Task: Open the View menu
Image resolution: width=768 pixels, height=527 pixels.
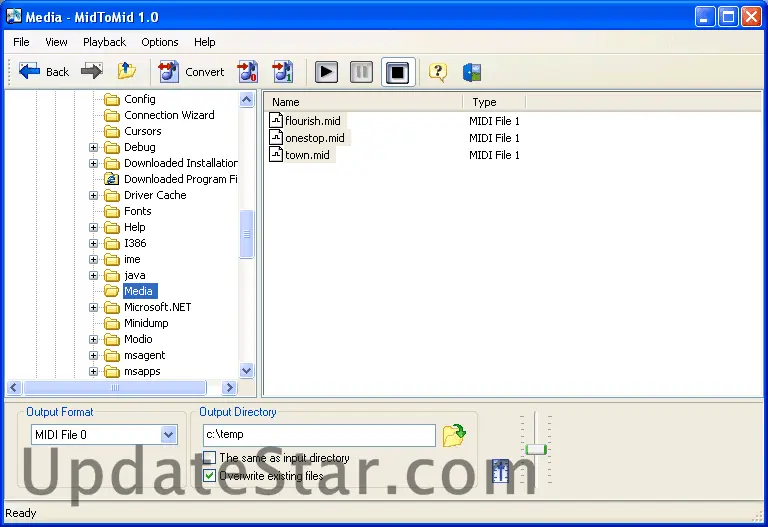Action: pos(56,42)
